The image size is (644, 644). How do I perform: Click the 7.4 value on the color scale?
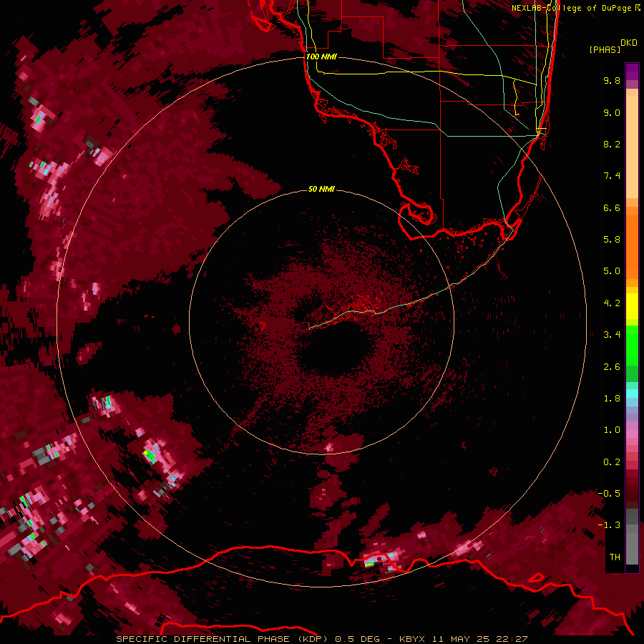[x=612, y=176]
